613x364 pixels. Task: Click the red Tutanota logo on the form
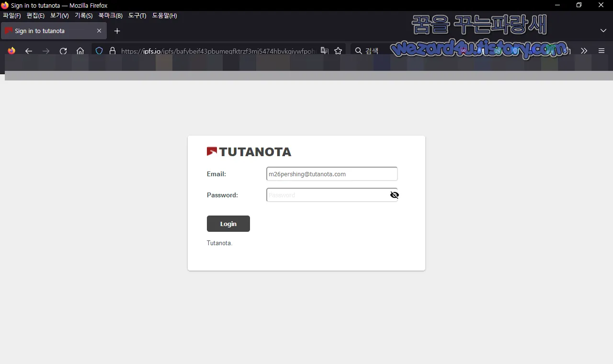click(x=212, y=151)
